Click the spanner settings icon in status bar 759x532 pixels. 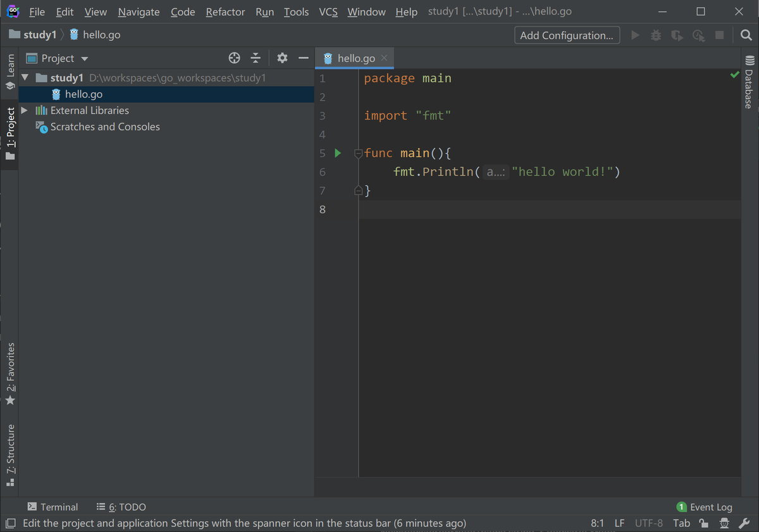click(x=744, y=523)
